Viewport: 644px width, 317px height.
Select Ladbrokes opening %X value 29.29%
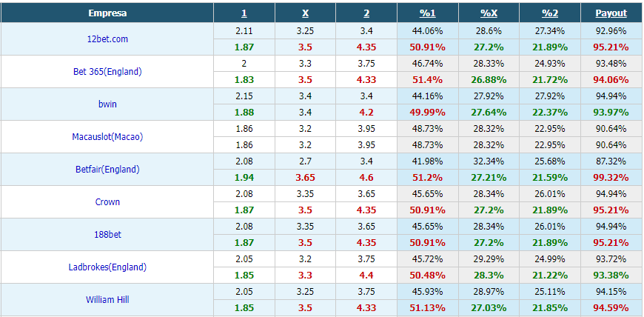489,259
